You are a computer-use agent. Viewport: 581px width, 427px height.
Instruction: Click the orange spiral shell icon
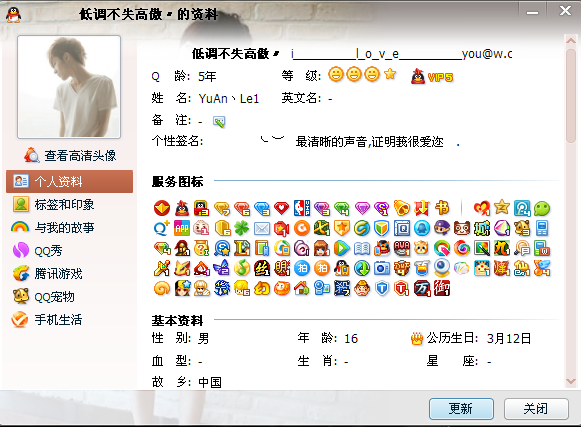pyautogui.click(x=162, y=288)
